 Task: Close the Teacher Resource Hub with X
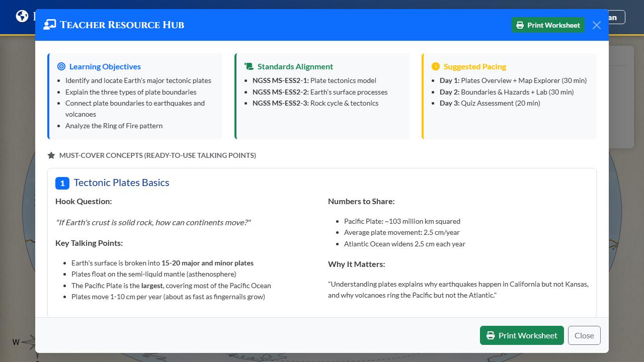pyautogui.click(x=597, y=25)
